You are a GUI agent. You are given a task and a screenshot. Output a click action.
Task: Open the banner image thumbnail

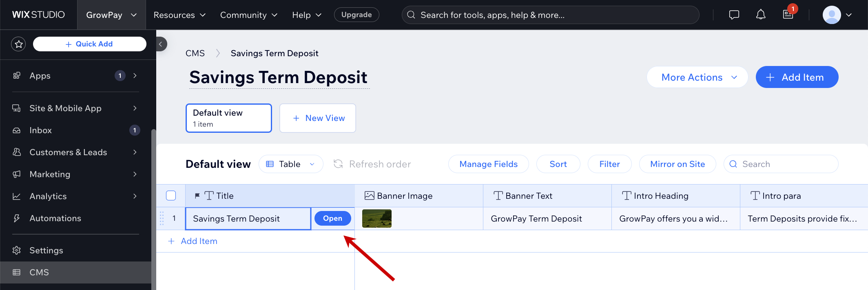coord(376,218)
